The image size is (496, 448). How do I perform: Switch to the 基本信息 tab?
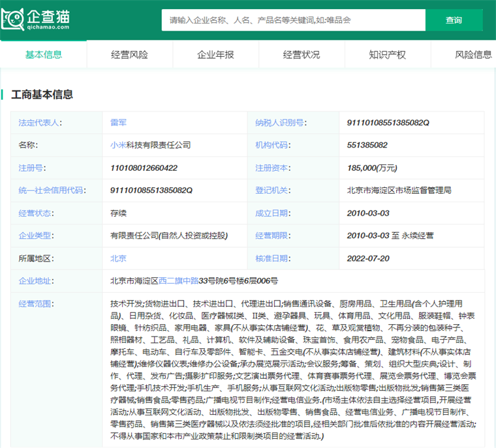coord(43,55)
